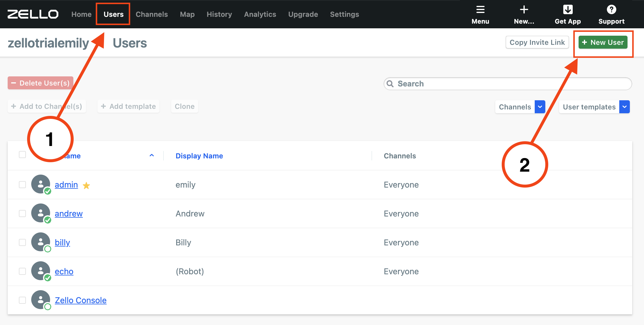Click andrew user avatar
This screenshot has height=325, width=644.
coord(41,213)
